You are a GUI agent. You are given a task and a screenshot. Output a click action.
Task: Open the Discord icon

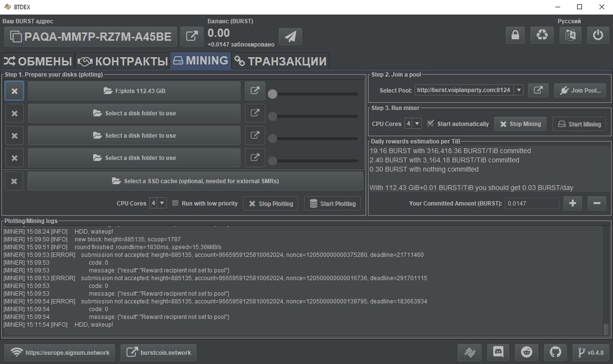[x=498, y=352]
